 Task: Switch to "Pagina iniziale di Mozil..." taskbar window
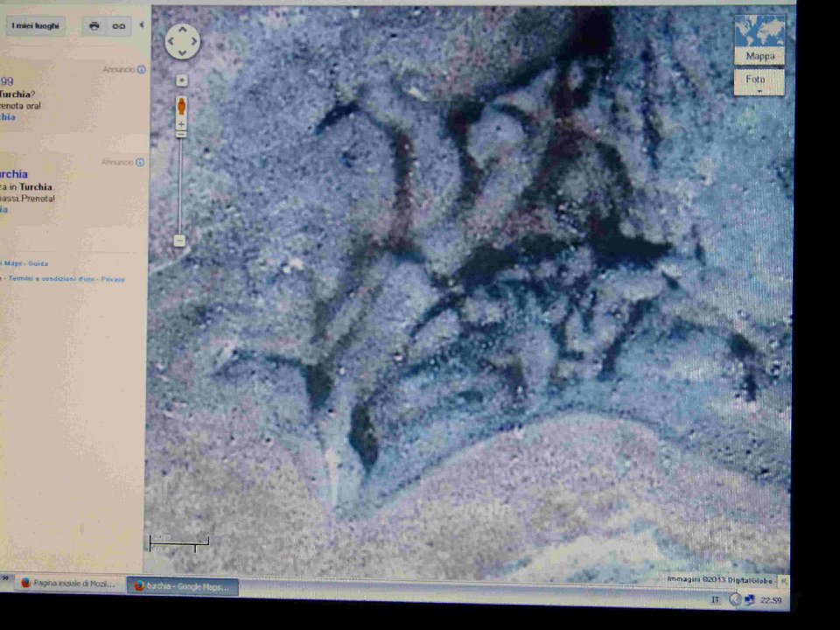click(x=68, y=584)
